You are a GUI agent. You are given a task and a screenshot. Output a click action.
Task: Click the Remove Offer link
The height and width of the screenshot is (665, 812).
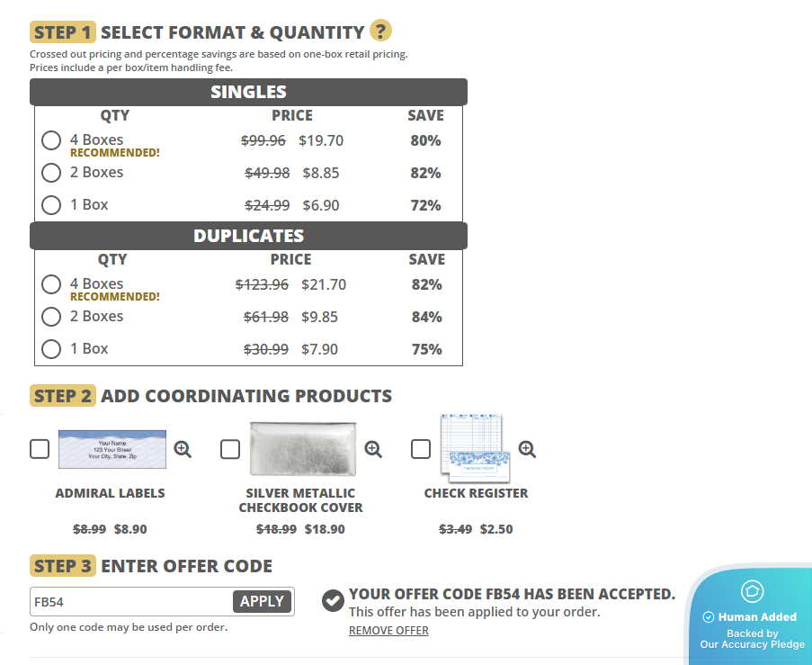point(388,631)
